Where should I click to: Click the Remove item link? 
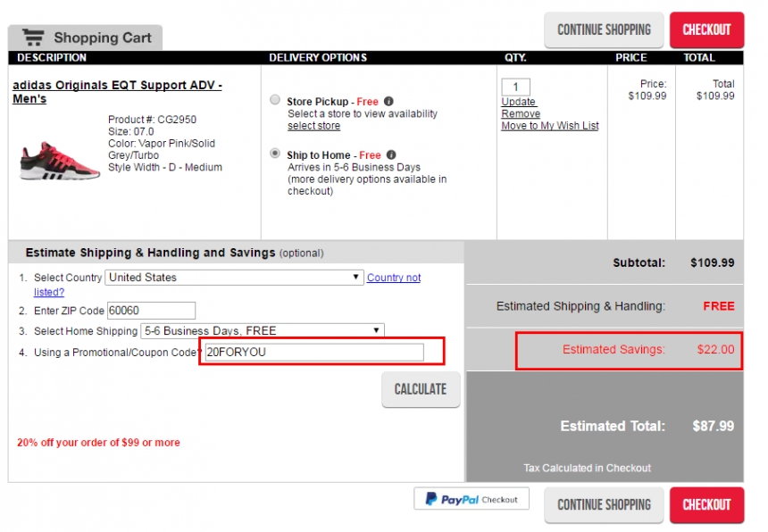pos(521,113)
